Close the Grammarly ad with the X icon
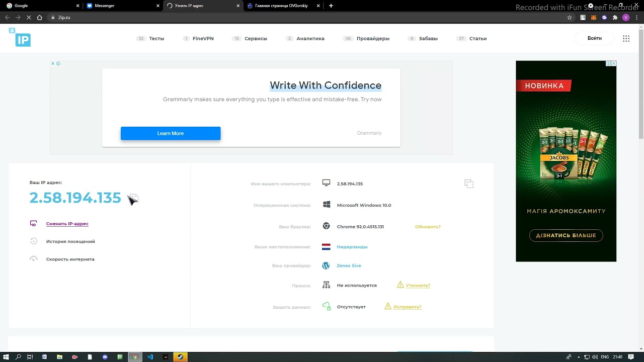This screenshot has height=362, width=644. coord(53,63)
